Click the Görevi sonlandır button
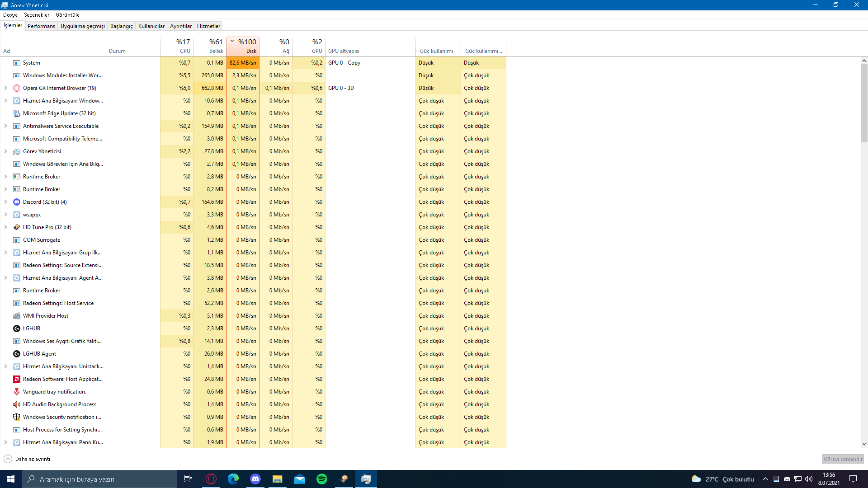The width and height of the screenshot is (868, 488). (x=843, y=459)
